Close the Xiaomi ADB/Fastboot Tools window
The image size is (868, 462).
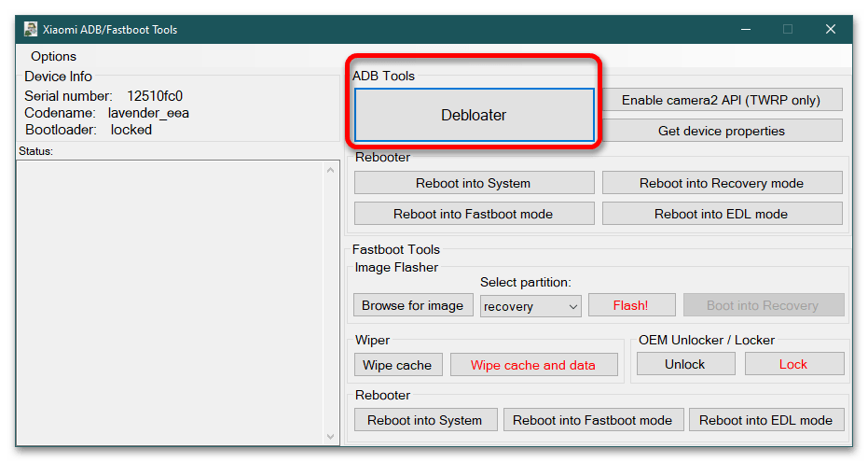[831, 29]
